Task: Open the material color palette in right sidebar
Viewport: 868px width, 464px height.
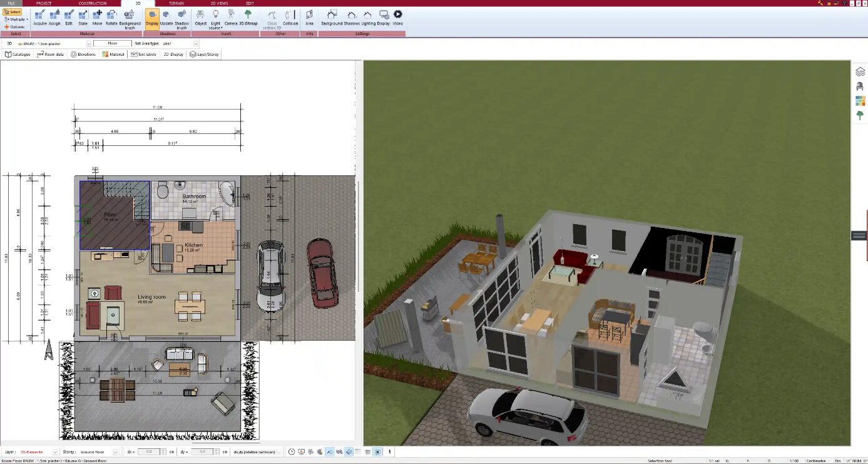Action: tap(860, 101)
